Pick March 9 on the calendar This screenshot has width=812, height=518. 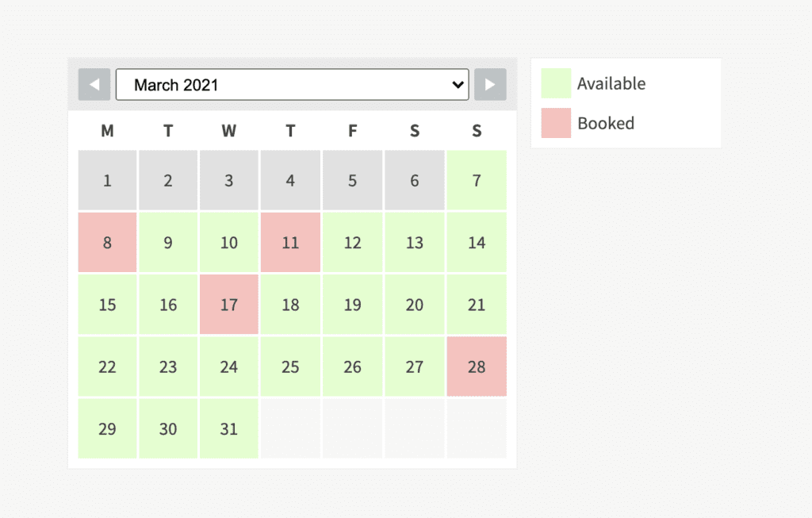click(168, 243)
